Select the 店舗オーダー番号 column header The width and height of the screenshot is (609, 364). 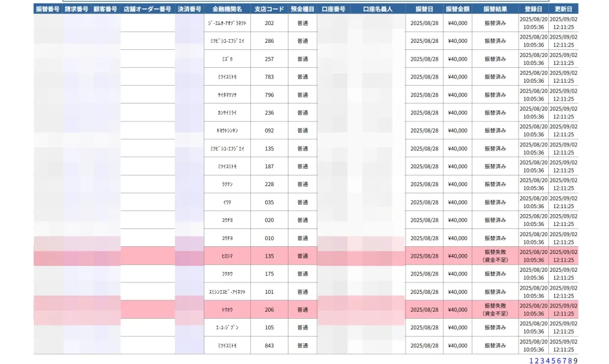[147, 9]
